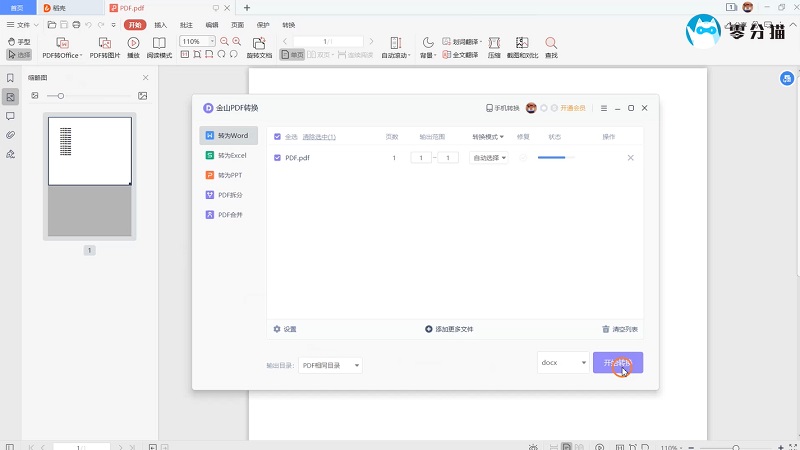The image size is (800, 450).
Task: Select the 开始 ribbon tab
Action: click(135, 25)
